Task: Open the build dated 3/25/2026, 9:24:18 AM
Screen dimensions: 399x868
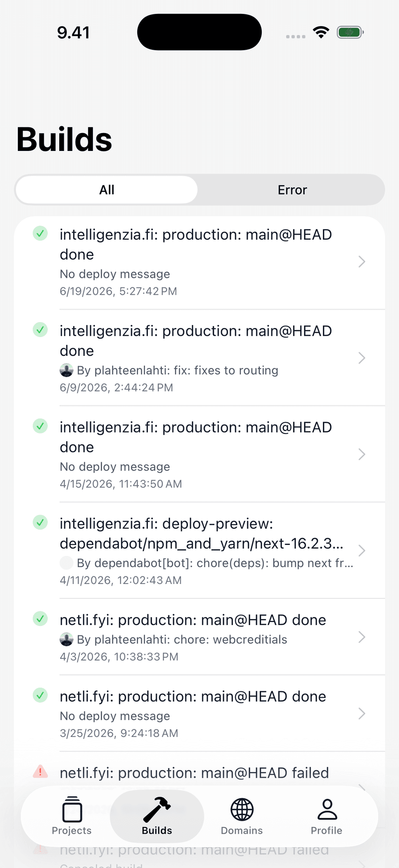Action: pos(199,713)
